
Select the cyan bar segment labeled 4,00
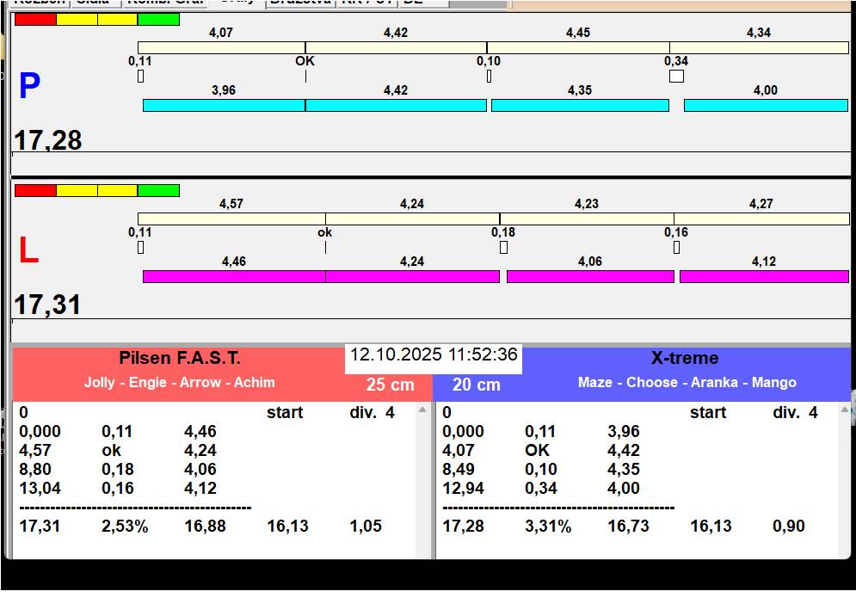click(766, 106)
